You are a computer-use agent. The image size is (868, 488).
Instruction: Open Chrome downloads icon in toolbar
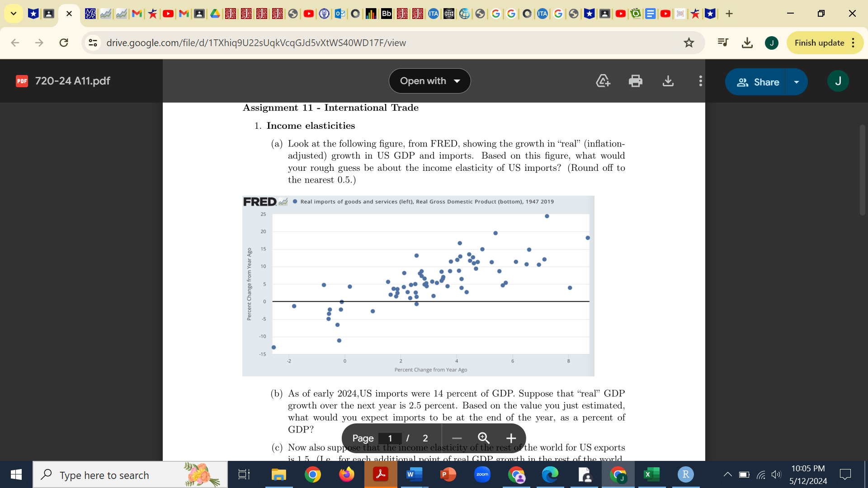click(747, 42)
